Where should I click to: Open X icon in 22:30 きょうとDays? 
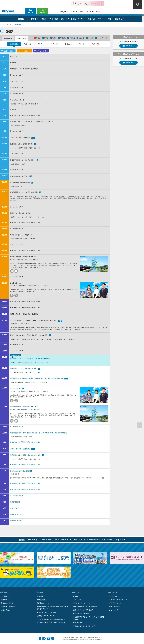(x=16, y=401)
